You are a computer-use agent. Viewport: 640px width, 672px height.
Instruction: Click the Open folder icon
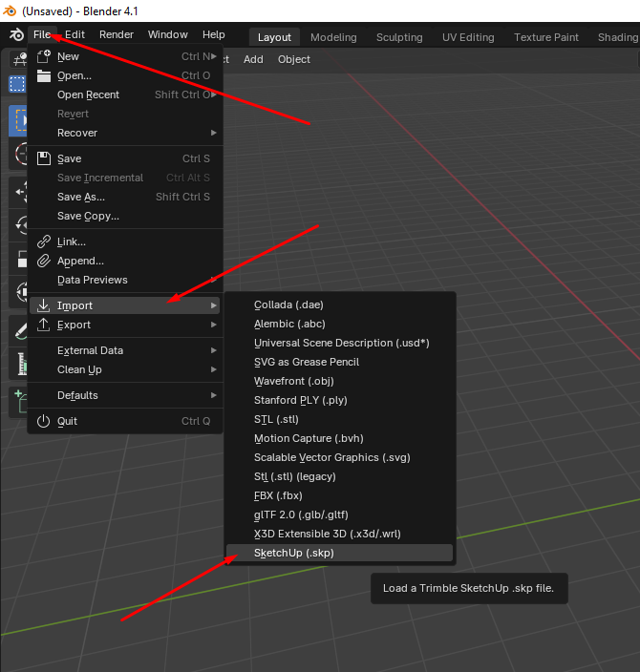click(43, 75)
